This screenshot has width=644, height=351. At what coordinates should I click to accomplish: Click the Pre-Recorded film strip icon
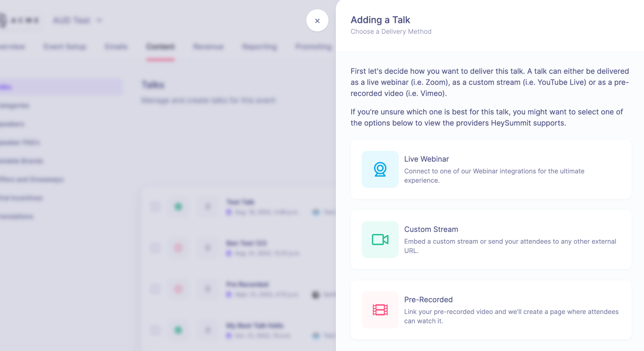tap(380, 310)
